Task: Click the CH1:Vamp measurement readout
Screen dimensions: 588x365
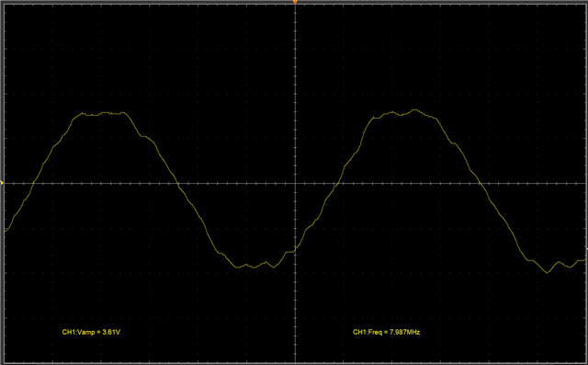Action: coord(91,332)
